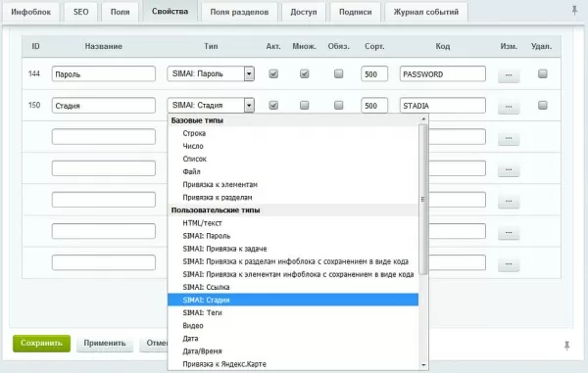This screenshot has height=373, width=588.
Task: Choose HTML/текст type option
Action: click(x=293, y=223)
